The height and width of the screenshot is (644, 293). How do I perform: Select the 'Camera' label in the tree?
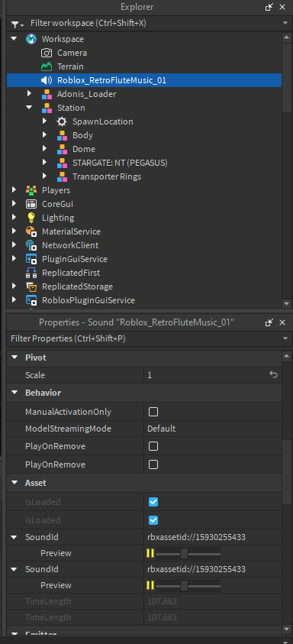[72, 53]
